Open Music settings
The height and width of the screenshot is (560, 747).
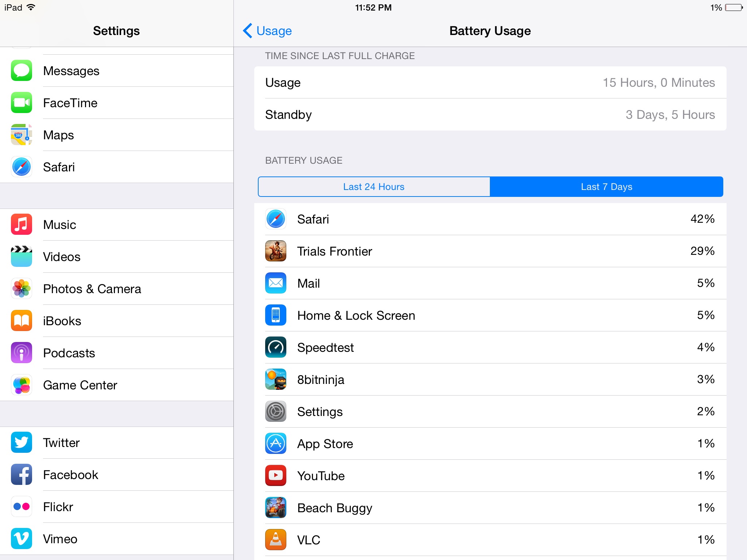pos(117,225)
